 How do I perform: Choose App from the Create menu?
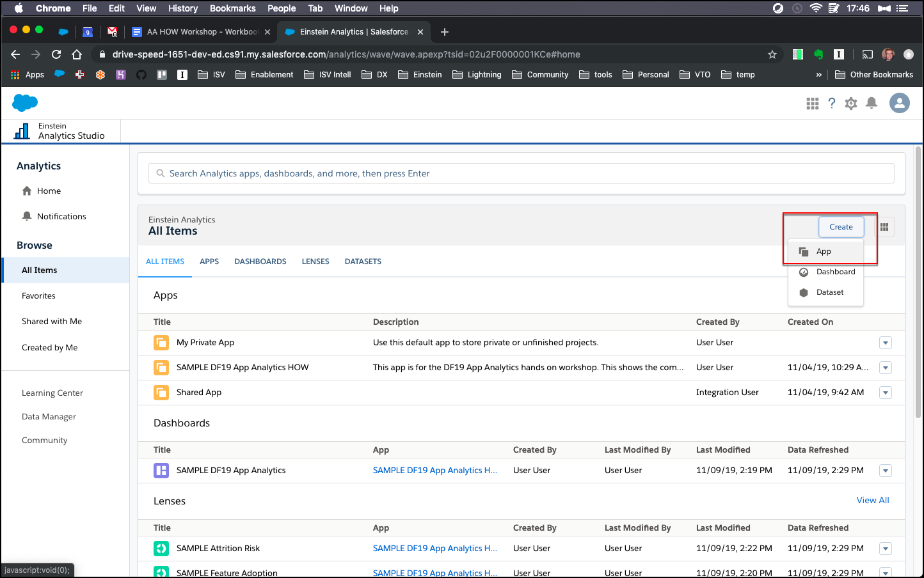point(825,252)
